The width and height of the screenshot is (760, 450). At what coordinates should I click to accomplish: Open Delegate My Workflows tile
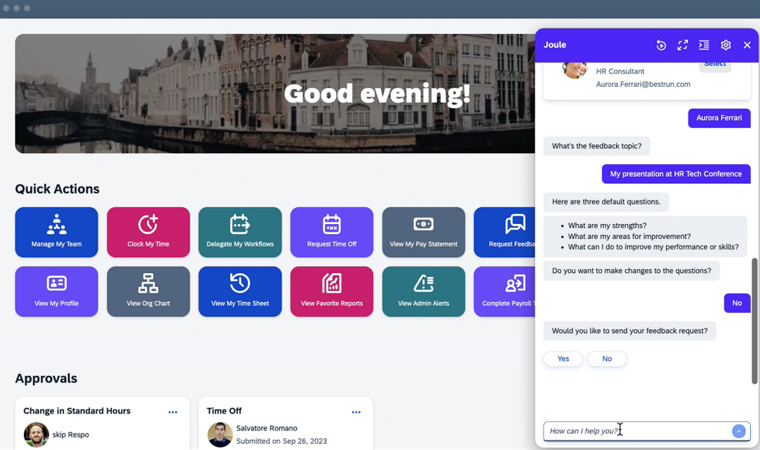240,232
